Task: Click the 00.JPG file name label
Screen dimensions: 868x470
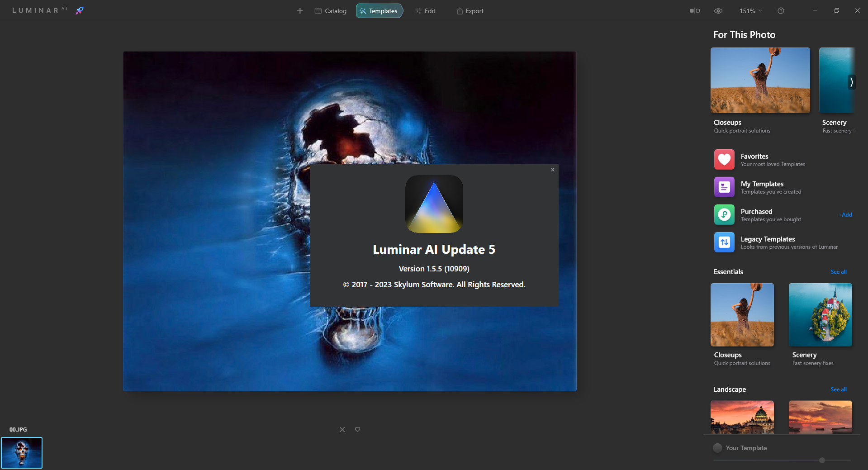Action: coord(18,430)
